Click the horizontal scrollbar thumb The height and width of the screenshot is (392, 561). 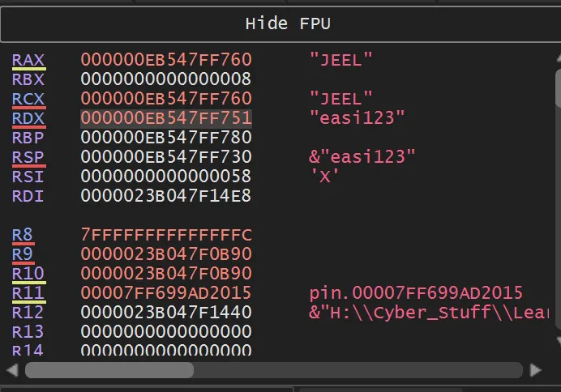point(109,370)
